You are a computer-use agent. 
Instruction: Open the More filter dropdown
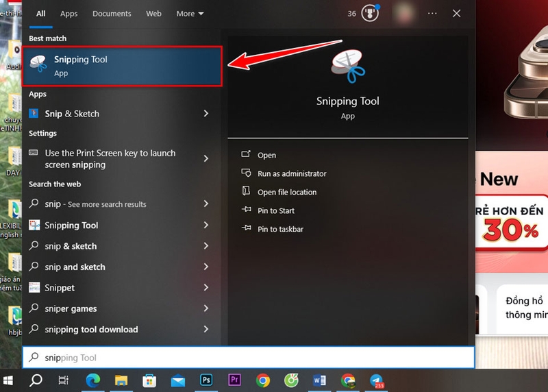190,14
